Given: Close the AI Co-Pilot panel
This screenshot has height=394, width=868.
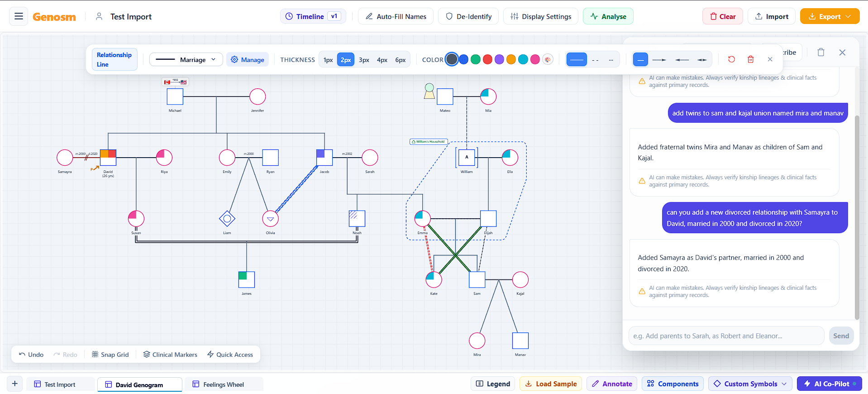Looking at the screenshot, I should 842,53.
